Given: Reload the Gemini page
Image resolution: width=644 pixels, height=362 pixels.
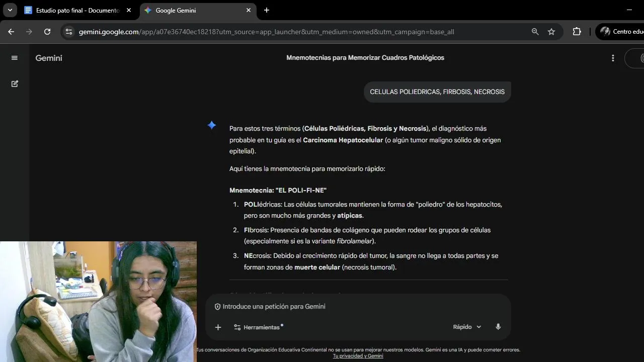Looking at the screenshot, I should click(x=47, y=32).
